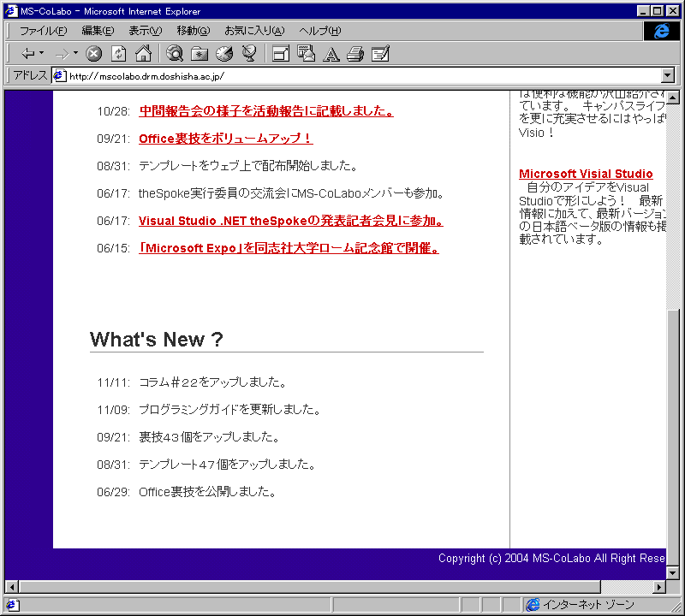Click the Internet zone globe icon in status bar
Image resolution: width=685 pixels, height=616 pixels.
click(x=533, y=605)
